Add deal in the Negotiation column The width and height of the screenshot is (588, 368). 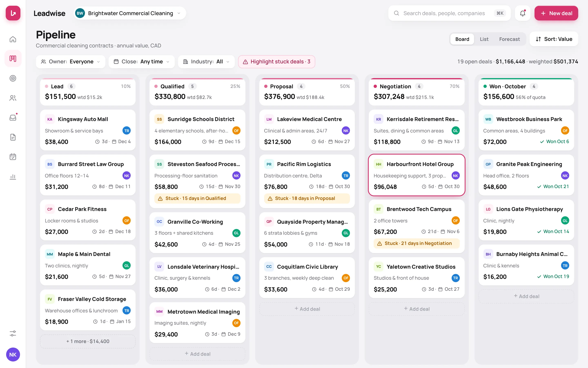coord(416,309)
